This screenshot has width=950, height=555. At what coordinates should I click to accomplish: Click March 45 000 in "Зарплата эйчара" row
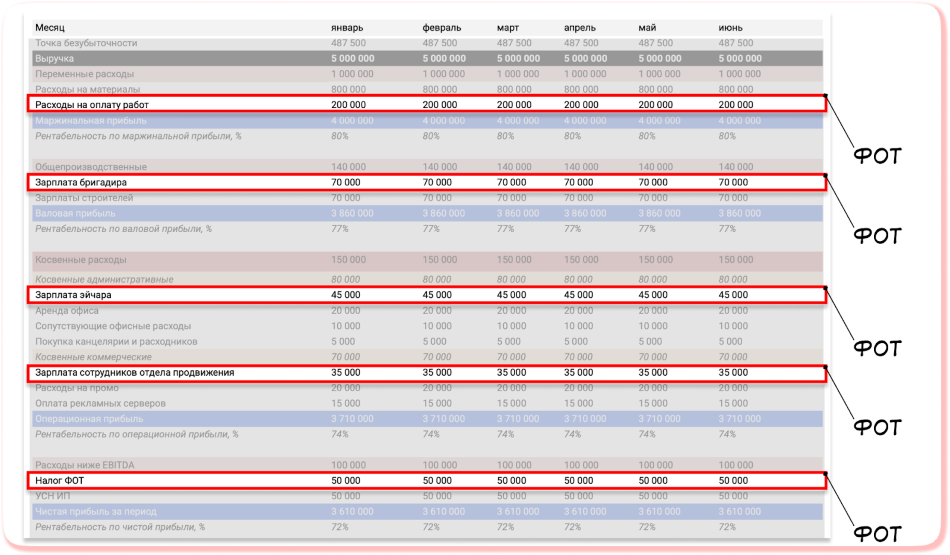pos(512,295)
